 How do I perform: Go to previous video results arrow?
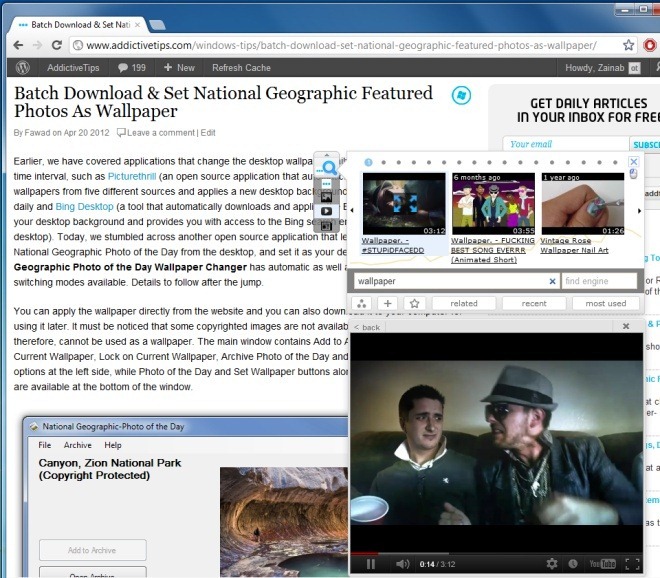pyautogui.click(x=352, y=210)
